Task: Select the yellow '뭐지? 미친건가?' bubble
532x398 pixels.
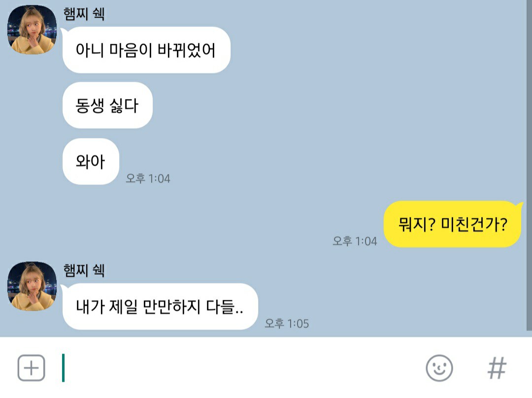Action: coord(453,224)
